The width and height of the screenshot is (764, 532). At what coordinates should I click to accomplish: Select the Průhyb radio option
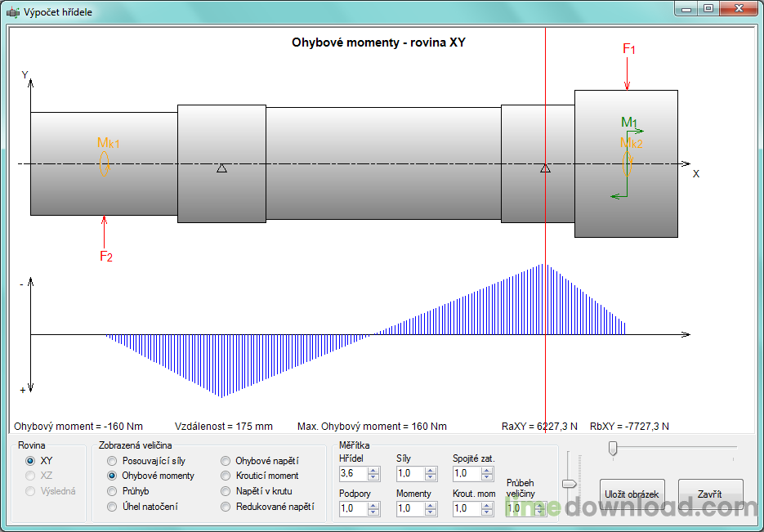pos(113,491)
